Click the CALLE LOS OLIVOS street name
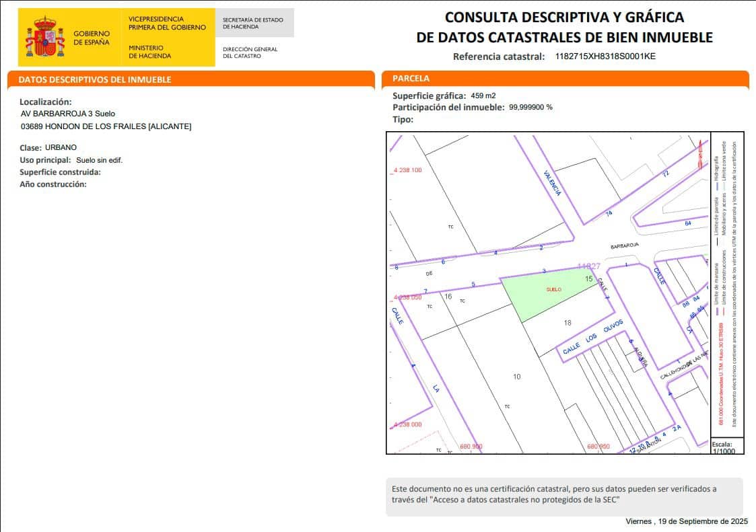 [x=592, y=338]
